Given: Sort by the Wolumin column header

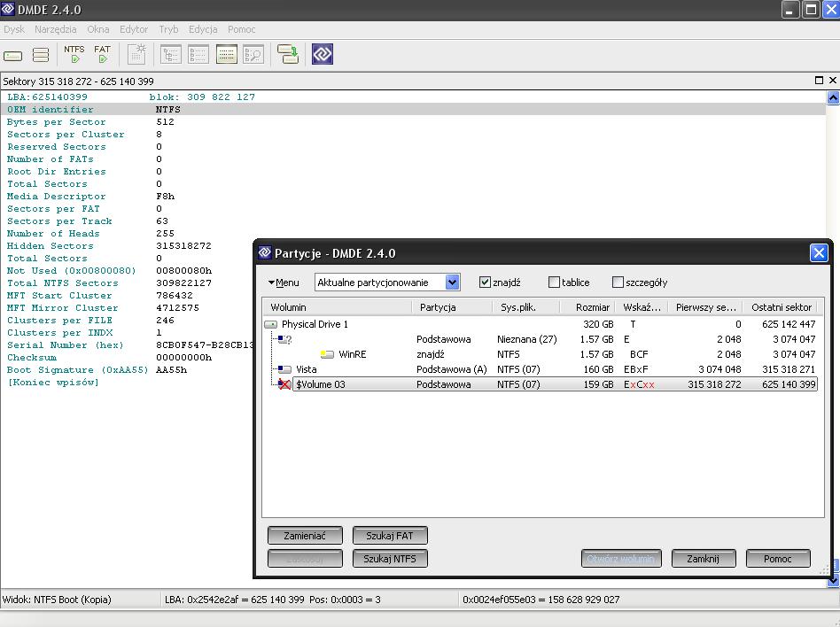Looking at the screenshot, I should coord(338,307).
